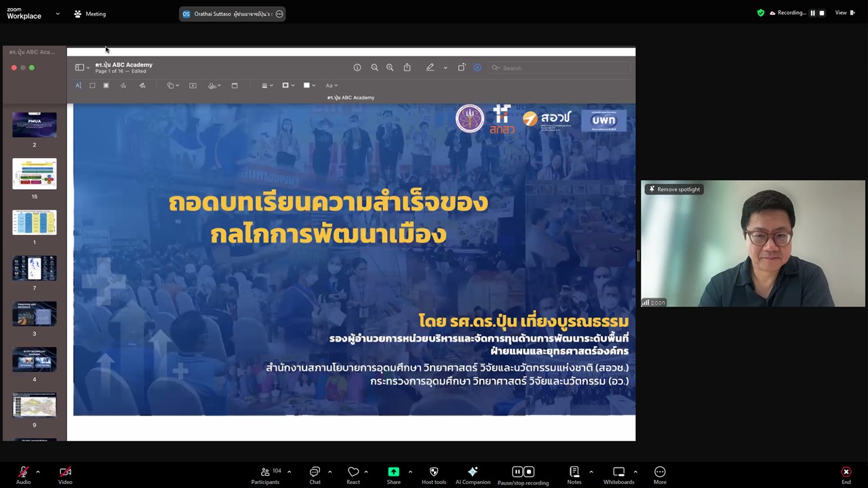Open meeting Notes
Image resolution: width=868 pixels, height=488 pixels.
pos(574,475)
